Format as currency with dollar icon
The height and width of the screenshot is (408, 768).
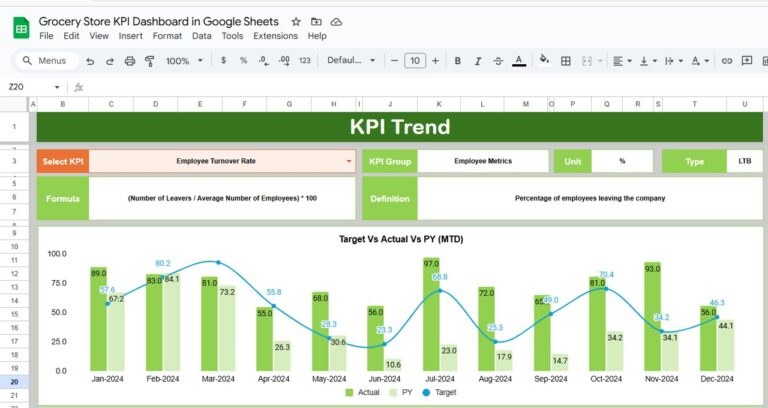[224, 60]
